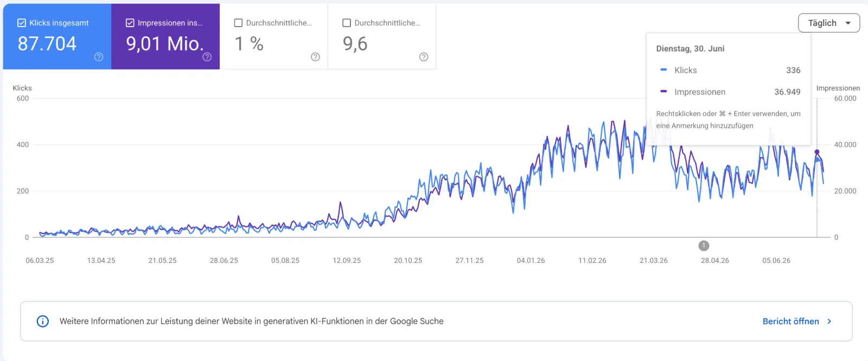The image size is (868, 361).
Task: Enable the first Durchschnittliche checkbox (1 %)
Action: (238, 23)
